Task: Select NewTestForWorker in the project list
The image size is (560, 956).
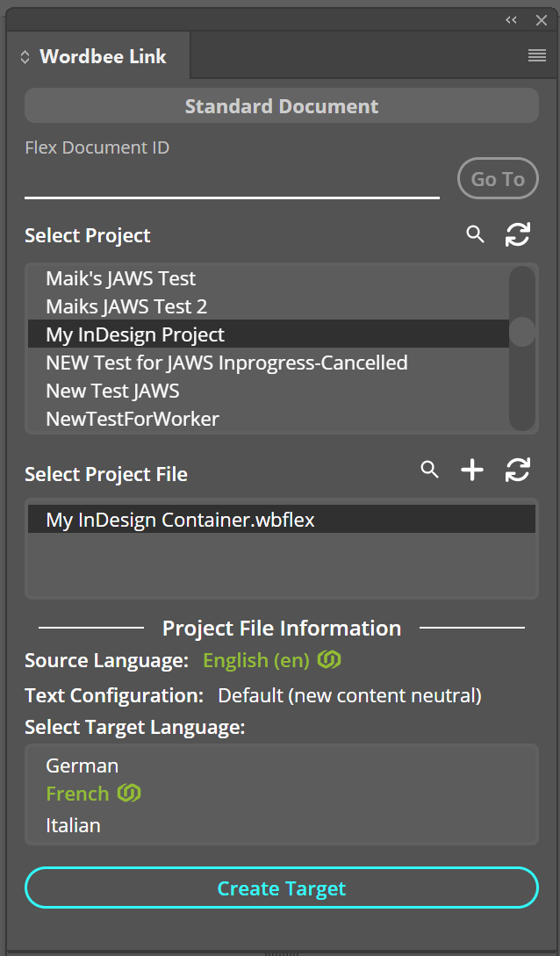Action: [133, 419]
